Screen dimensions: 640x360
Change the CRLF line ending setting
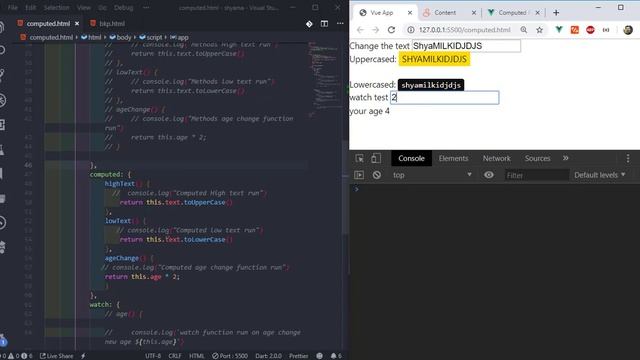[x=175, y=356]
